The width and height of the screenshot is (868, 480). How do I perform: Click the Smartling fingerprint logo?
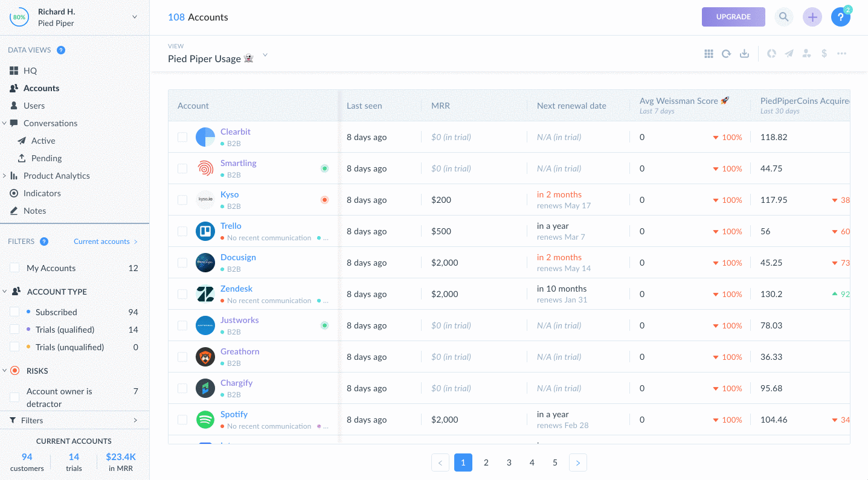coord(205,168)
